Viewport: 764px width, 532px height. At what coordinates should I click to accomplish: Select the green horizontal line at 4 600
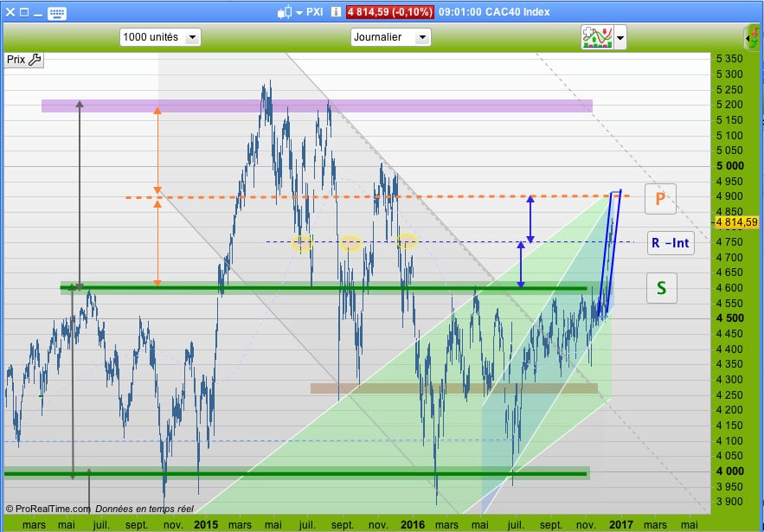[324, 288]
